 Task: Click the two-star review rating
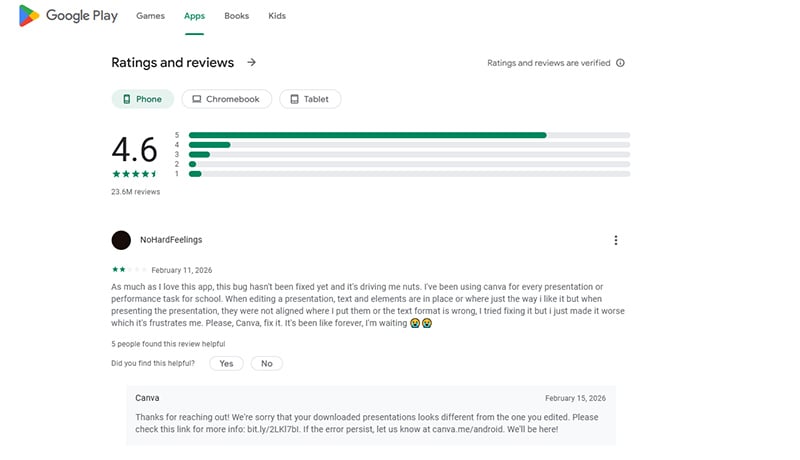click(129, 270)
